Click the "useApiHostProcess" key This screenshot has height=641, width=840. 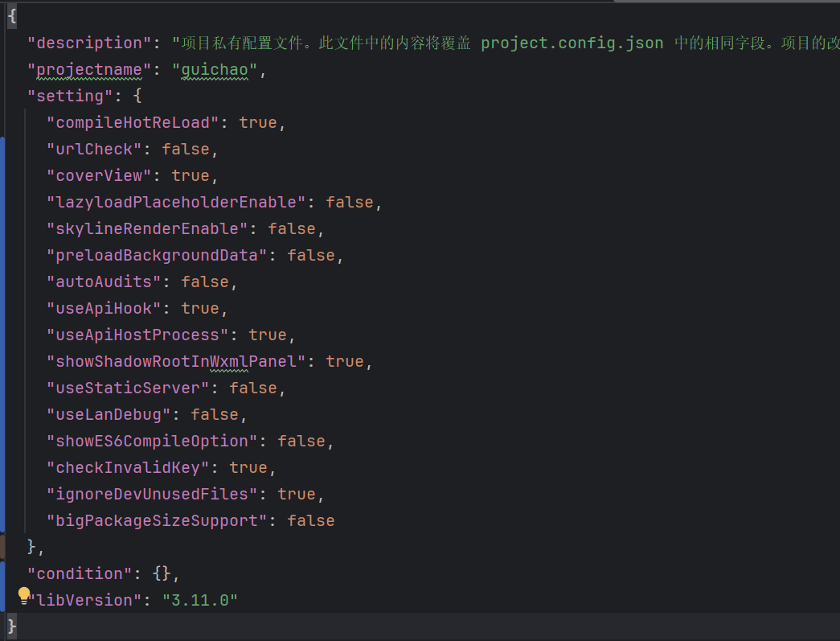click(137, 335)
